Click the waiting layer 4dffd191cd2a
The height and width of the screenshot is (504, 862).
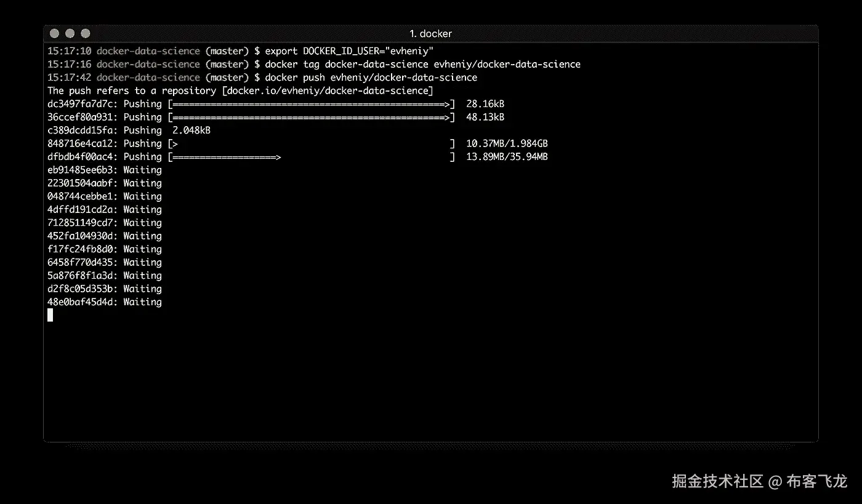pos(105,209)
